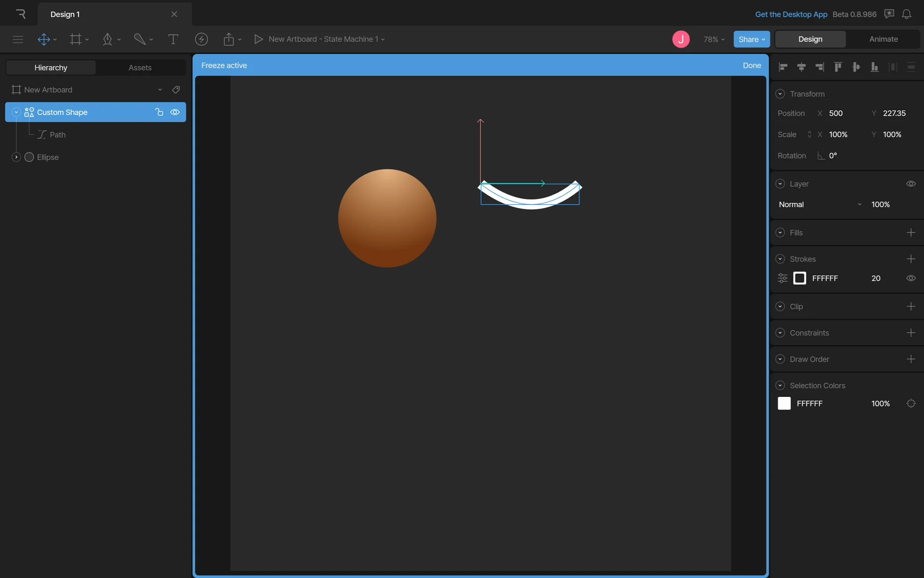Click the Artboard tool icon
This screenshot has height=578, width=924.
pos(76,39)
